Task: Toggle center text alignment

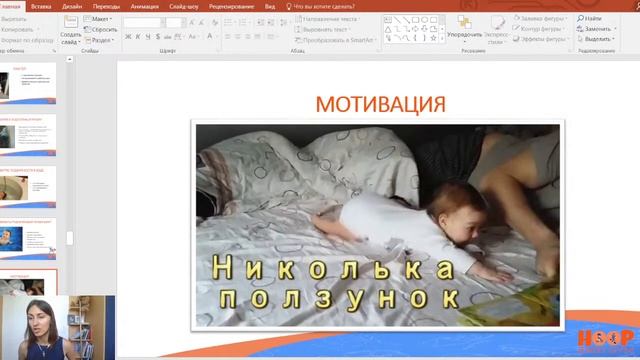Action: pos(238,37)
